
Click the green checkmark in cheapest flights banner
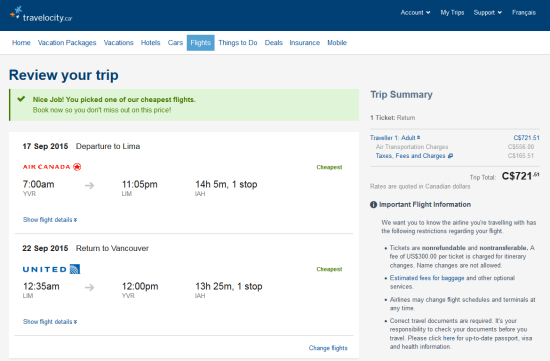[x=21, y=99]
